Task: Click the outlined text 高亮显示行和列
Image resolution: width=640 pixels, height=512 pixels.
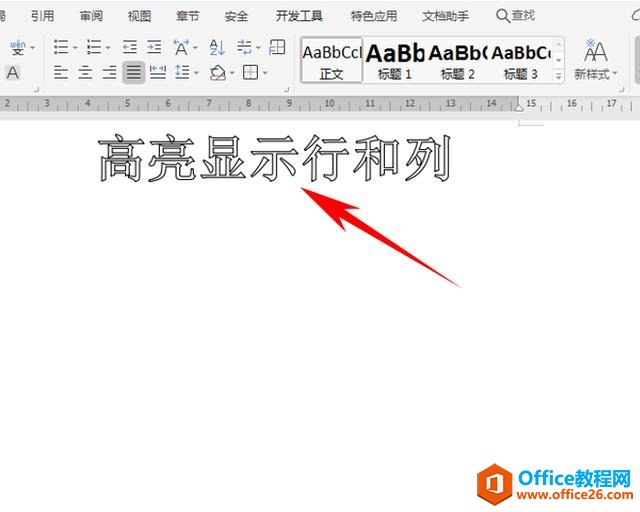Action: click(x=275, y=158)
